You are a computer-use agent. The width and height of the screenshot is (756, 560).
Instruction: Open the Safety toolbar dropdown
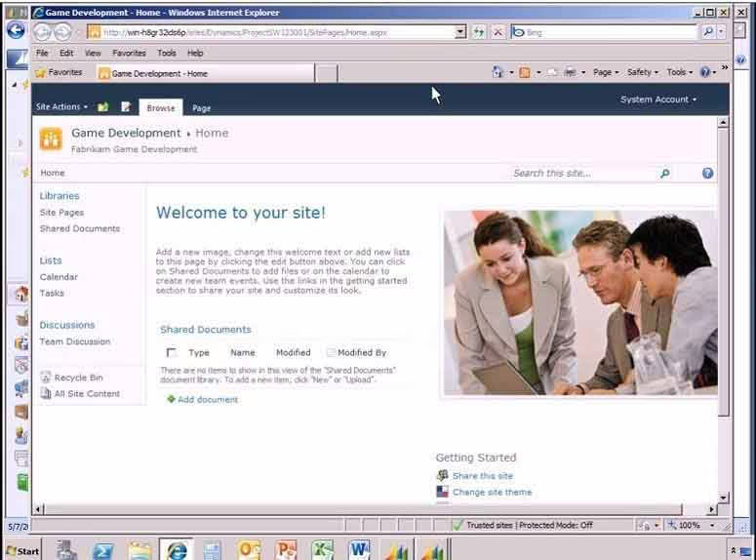click(642, 72)
